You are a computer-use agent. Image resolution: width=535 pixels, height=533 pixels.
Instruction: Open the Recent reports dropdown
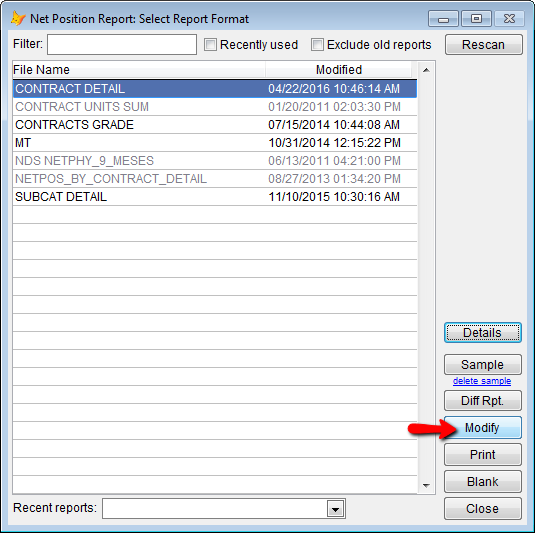click(x=335, y=509)
